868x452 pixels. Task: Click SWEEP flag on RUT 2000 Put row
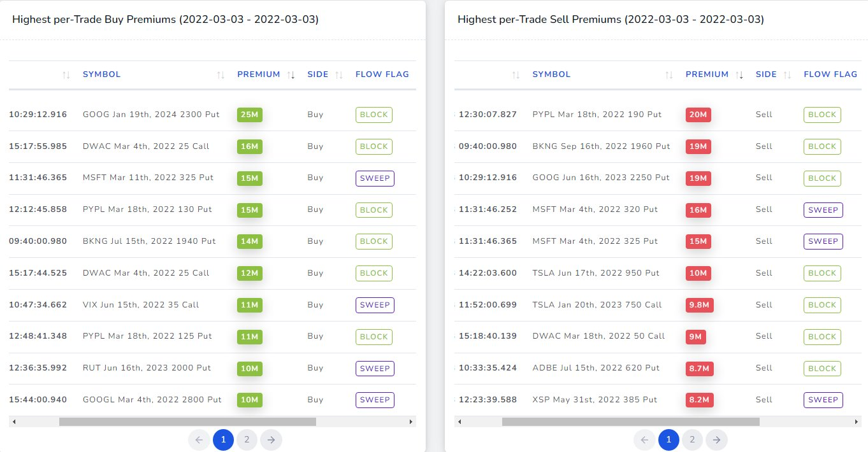tap(375, 369)
